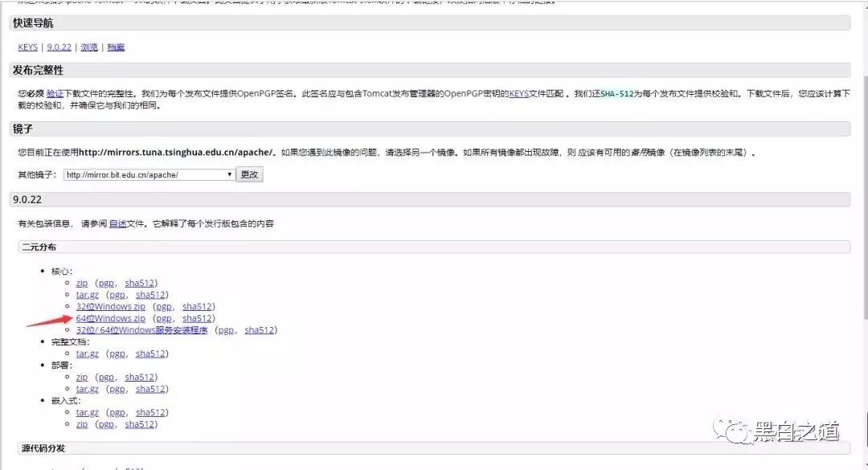The width and height of the screenshot is (868, 470).
Task: Click the 核心 list label
Action: click(x=61, y=272)
